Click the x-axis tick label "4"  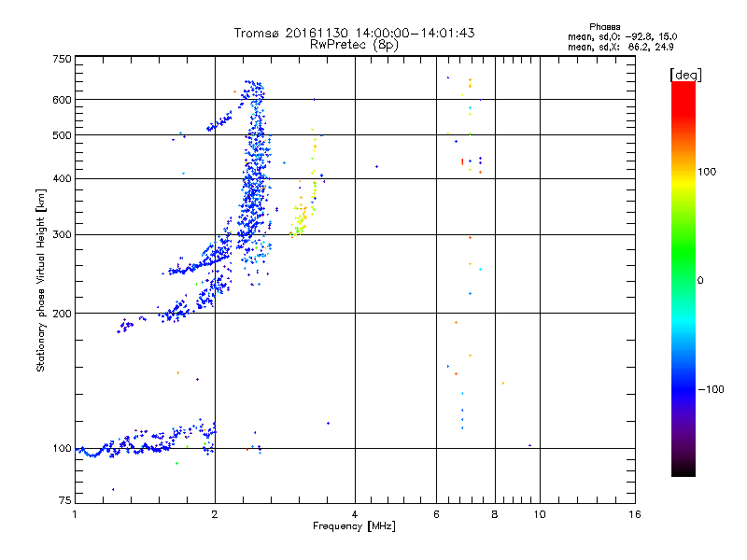pyautogui.click(x=355, y=514)
